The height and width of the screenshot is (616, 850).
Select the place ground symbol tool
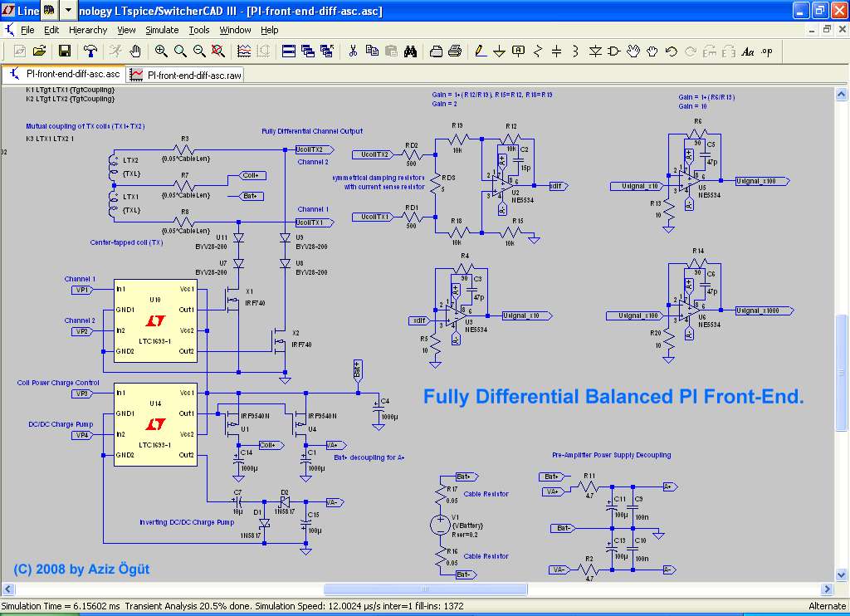point(499,51)
